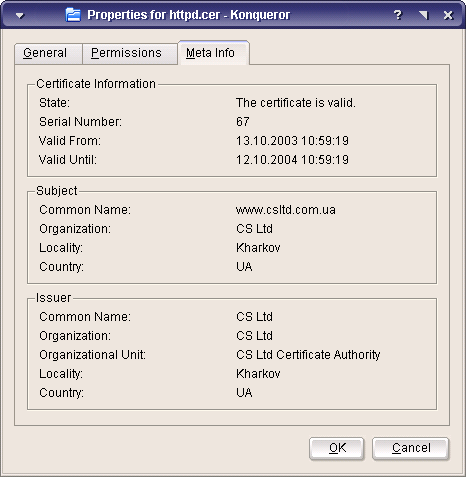Dismiss dialog with Cancel button
466x477 pixels.
click(411, 448)
